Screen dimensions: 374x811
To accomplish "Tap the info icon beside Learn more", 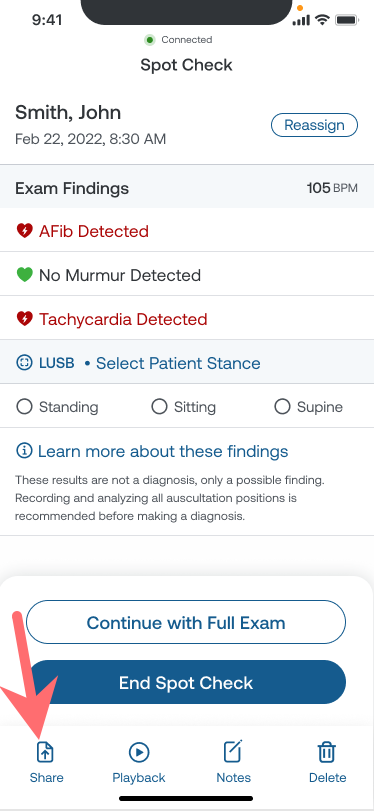I will [x=24, y=451].
